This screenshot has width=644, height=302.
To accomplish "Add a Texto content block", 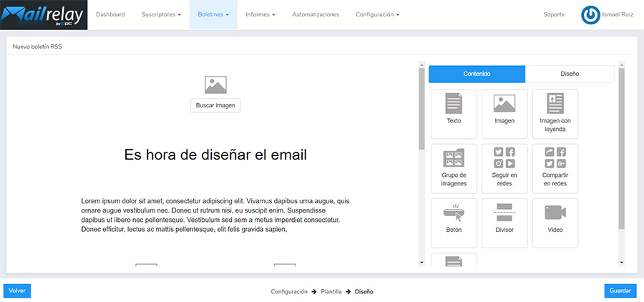I will pos(454,115).
